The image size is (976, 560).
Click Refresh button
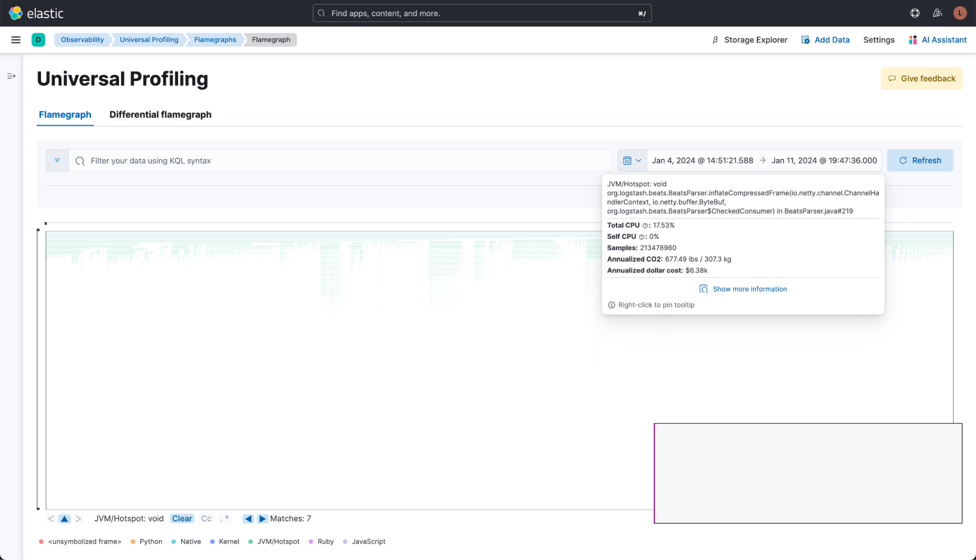coord(919,161)
